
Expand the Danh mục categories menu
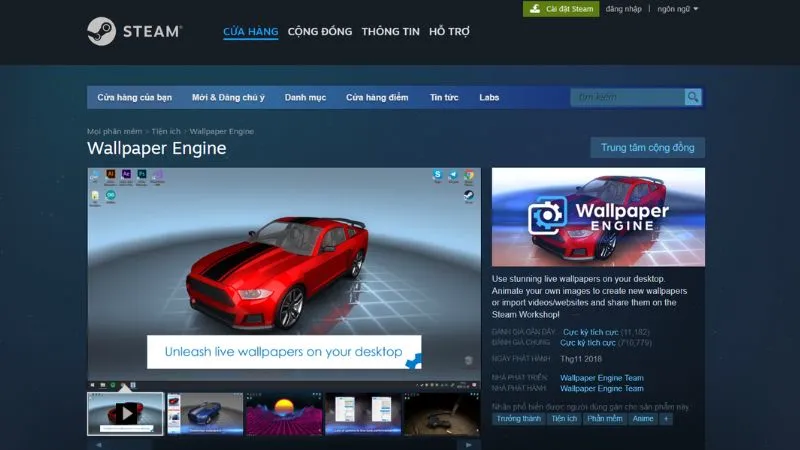[305, 97]
